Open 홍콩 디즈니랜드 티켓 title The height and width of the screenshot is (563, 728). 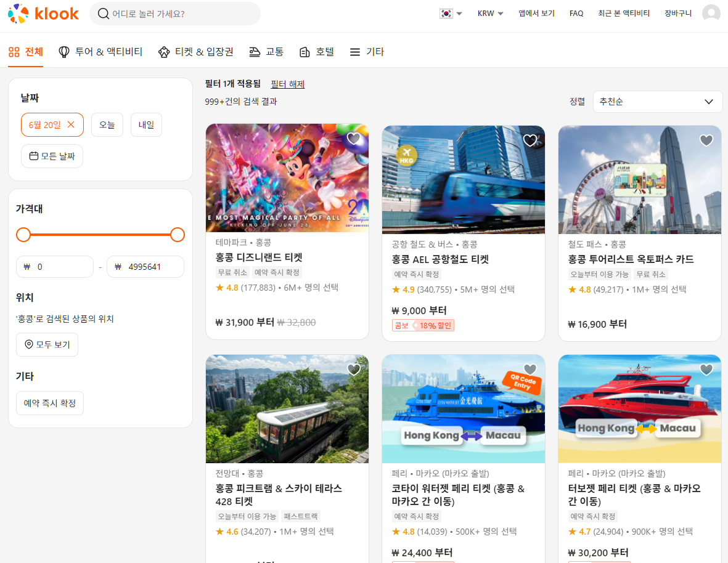tap(259, 257)
